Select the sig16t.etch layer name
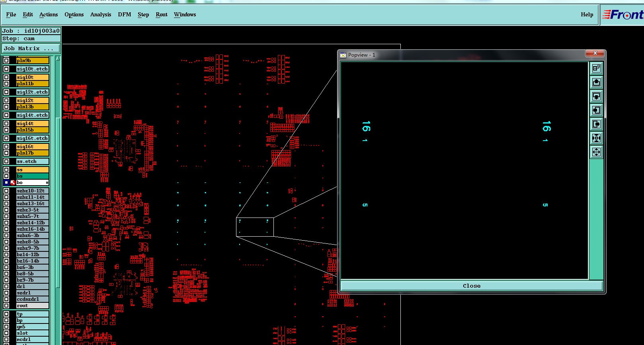Viewport: 644px width, 345px height. 33,138
